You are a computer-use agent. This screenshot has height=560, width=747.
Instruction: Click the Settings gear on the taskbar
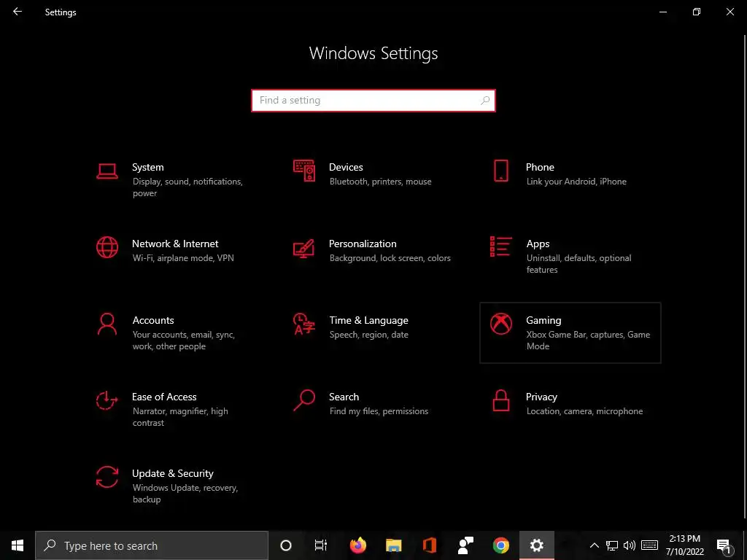coord(536,545)
